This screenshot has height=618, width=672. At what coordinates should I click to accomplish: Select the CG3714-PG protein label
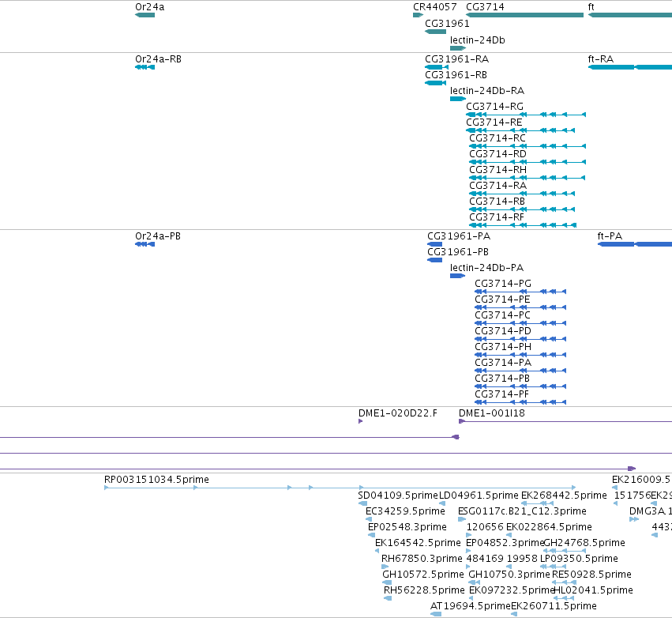(x=503, y=284)
